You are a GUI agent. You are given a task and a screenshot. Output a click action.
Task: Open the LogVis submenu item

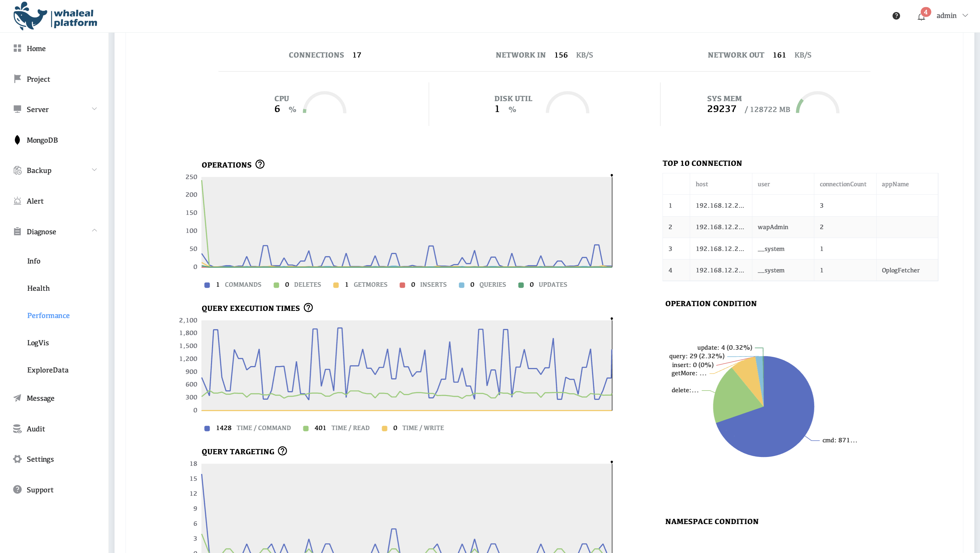click(38, 343)
